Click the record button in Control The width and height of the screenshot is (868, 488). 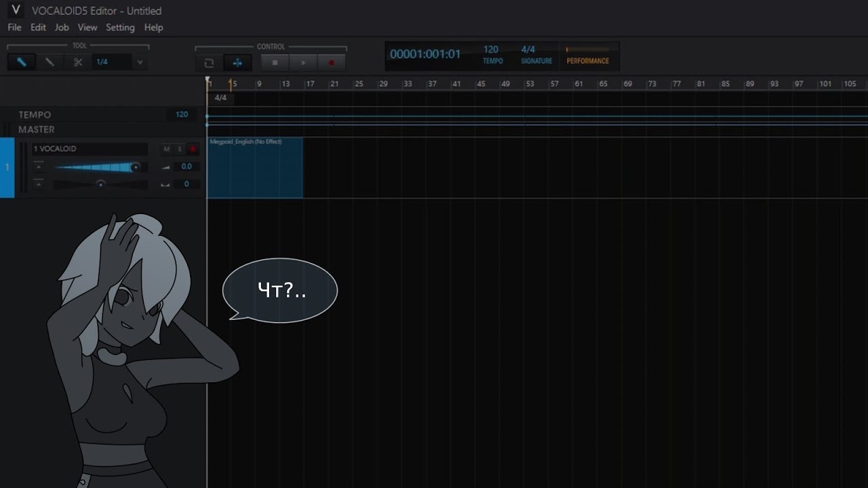332,62
